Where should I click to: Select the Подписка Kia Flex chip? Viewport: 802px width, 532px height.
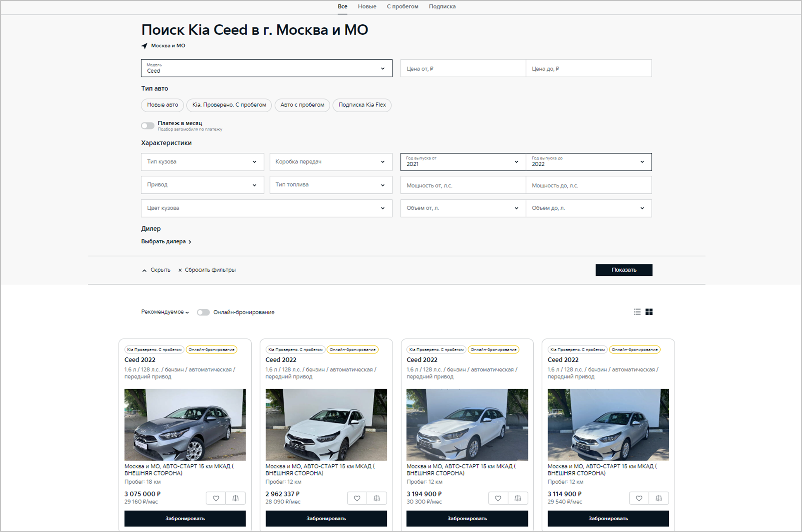click(x=362, y=105)
